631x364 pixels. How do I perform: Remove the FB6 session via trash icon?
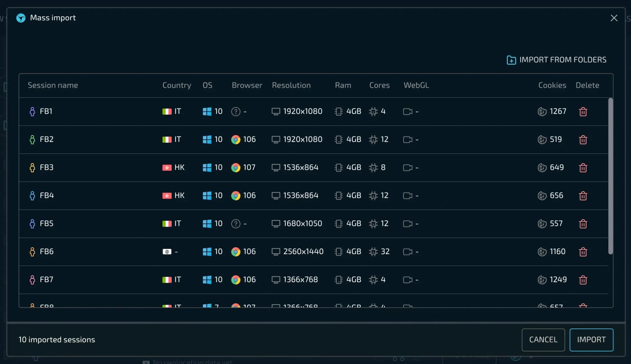tap(583, 252)
